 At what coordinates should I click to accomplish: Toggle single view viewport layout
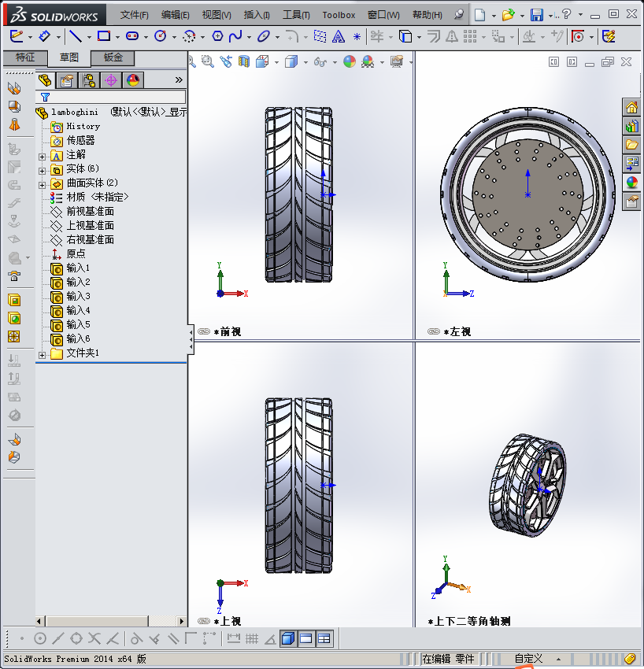288,638
